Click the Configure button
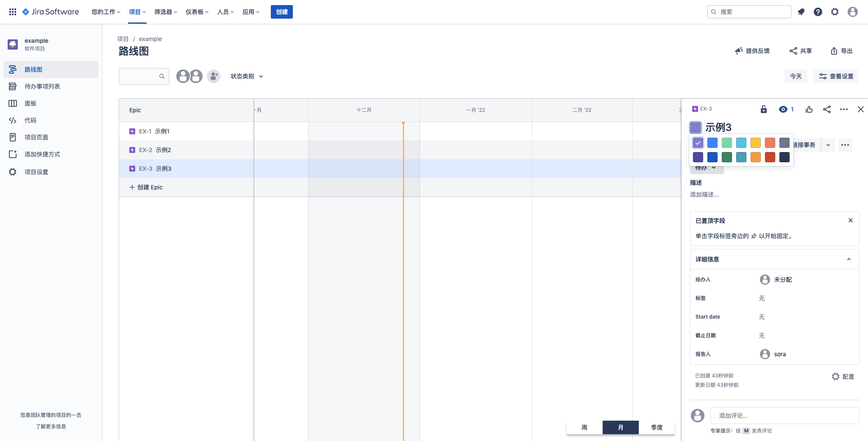The width and height of the screenshot is (868, 441). point(843,377)
